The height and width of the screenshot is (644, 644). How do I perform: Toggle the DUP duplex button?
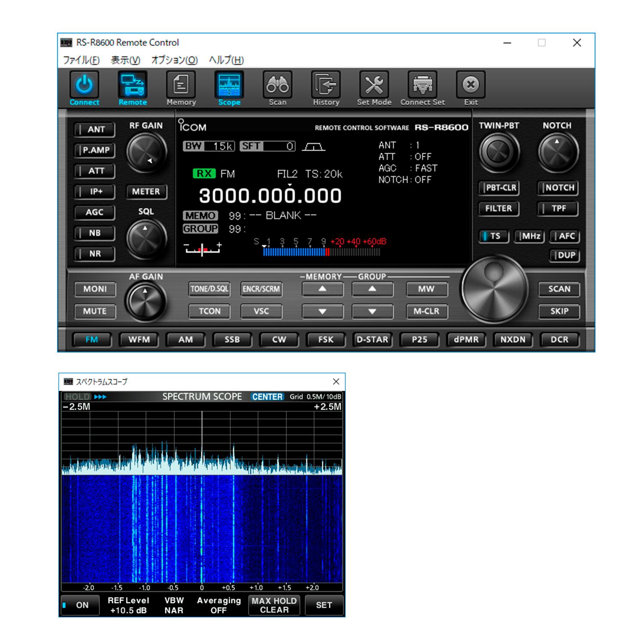click(565, 255)
